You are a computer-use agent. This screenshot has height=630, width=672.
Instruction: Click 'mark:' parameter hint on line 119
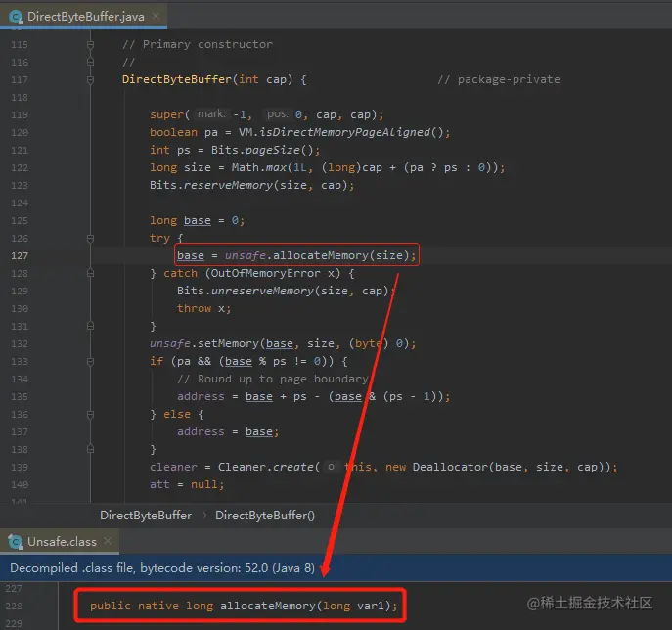tap(211, 114)
